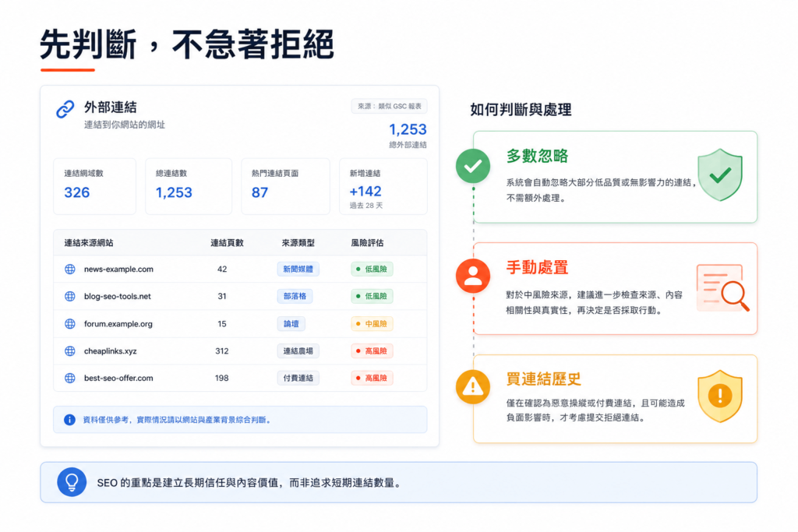Click the page count 42 cell

tap(222, 269)
